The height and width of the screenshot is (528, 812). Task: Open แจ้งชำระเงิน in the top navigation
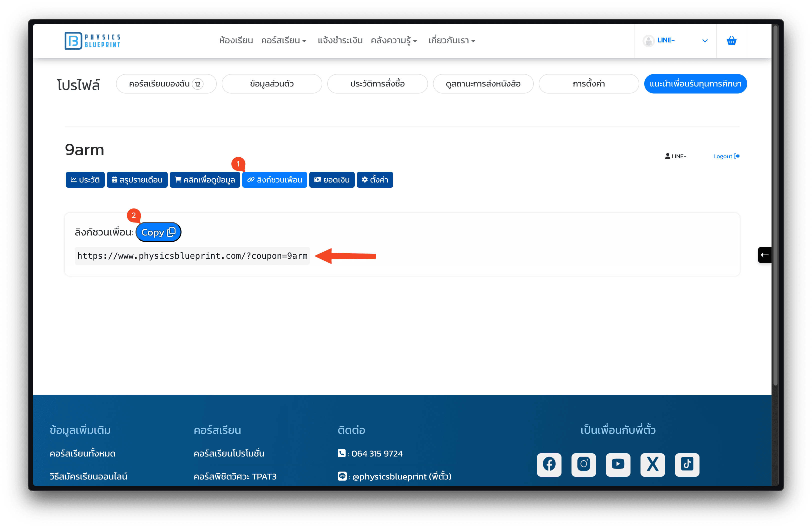pyautogui.click(x=340, y=40)
